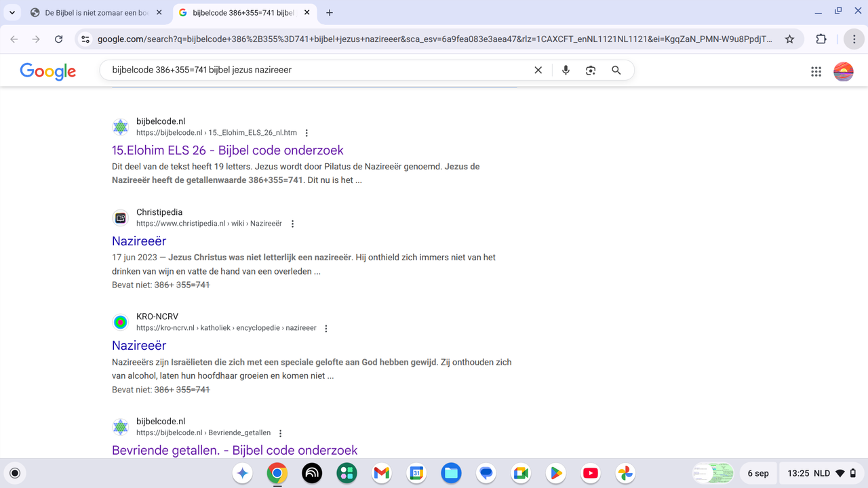The width and height of the screenshot is (868, 488).
Task: Open the Google account avatar
Action: point(844,71)
